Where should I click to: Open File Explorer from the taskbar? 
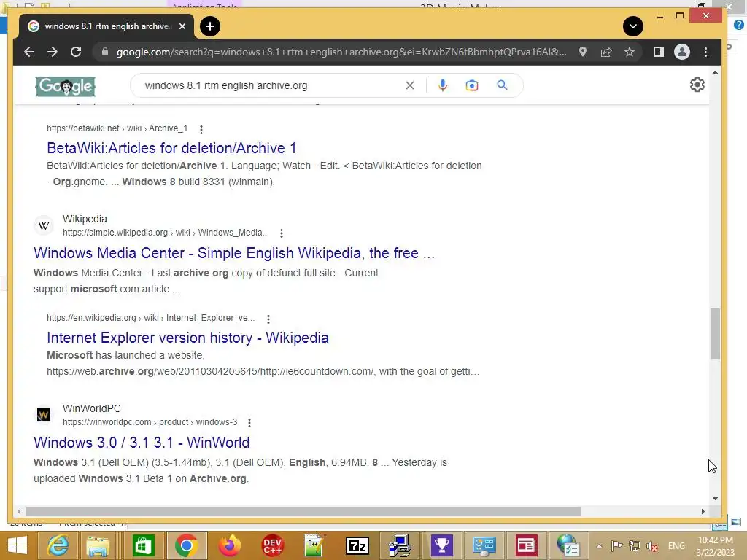98,545
